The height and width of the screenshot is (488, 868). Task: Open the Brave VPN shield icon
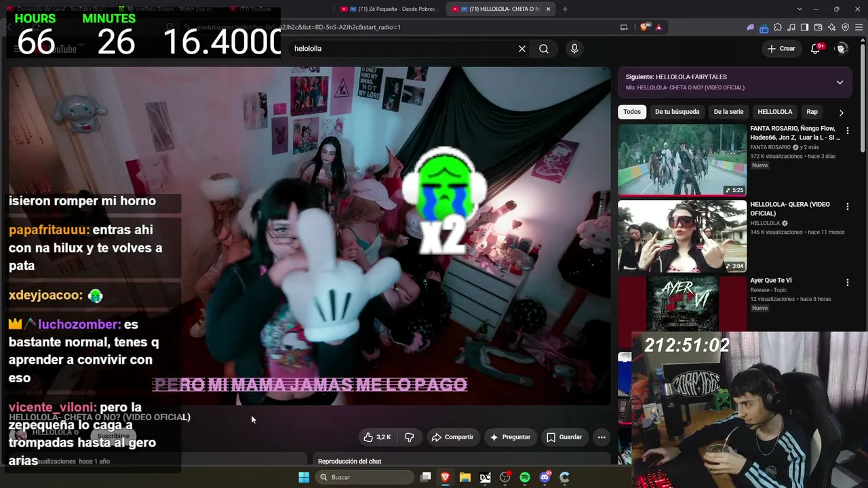[845, 27]
